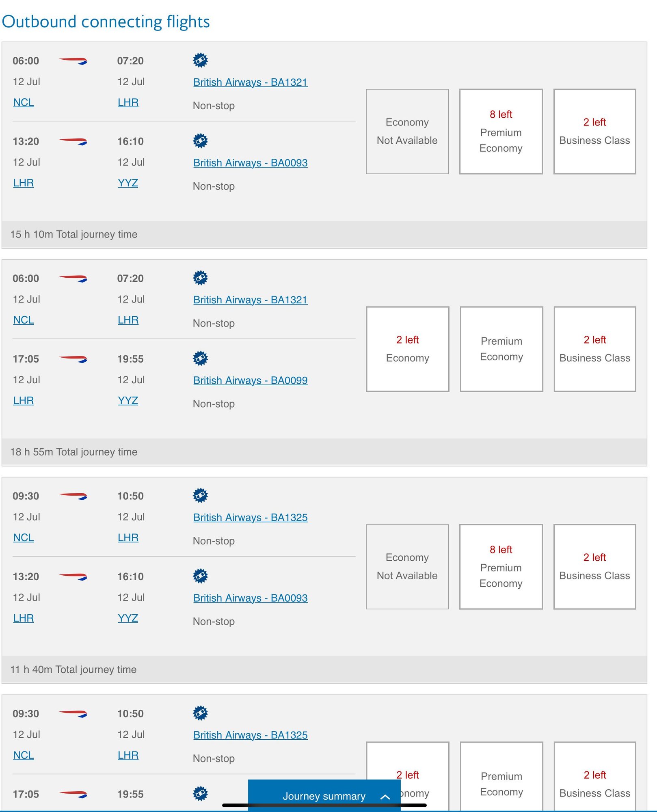Select 2 left Economy for 18 h 55m journey
This screenshot has width=657, height=812.
(x=407, y=349)
